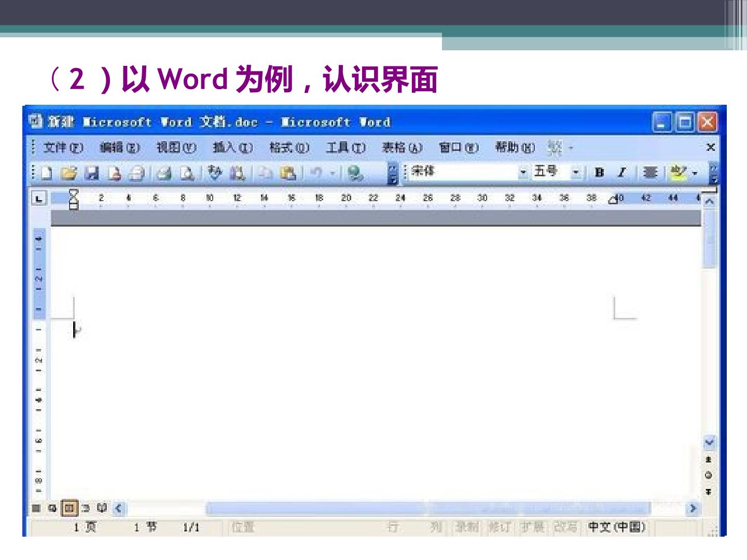Open the Research tool icon
747x560 pixels.
tap(238, 173)
